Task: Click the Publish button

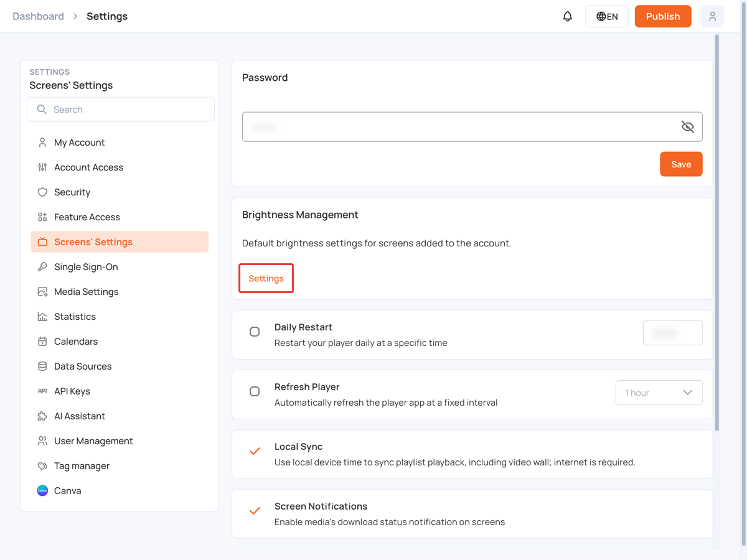Action: click(x=663, y=16)
